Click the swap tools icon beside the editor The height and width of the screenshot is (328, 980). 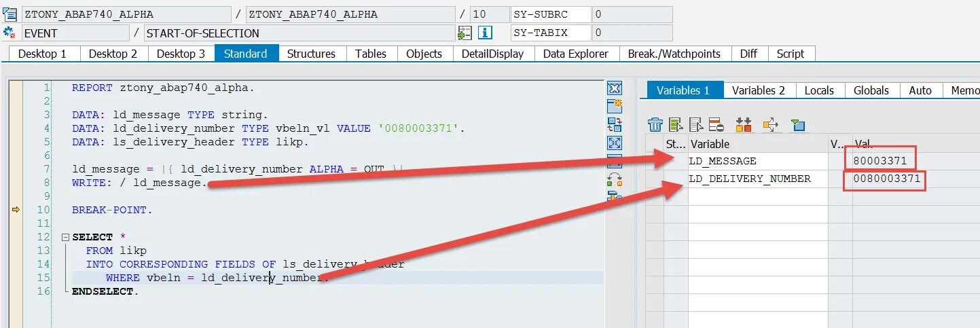point(615,179)
